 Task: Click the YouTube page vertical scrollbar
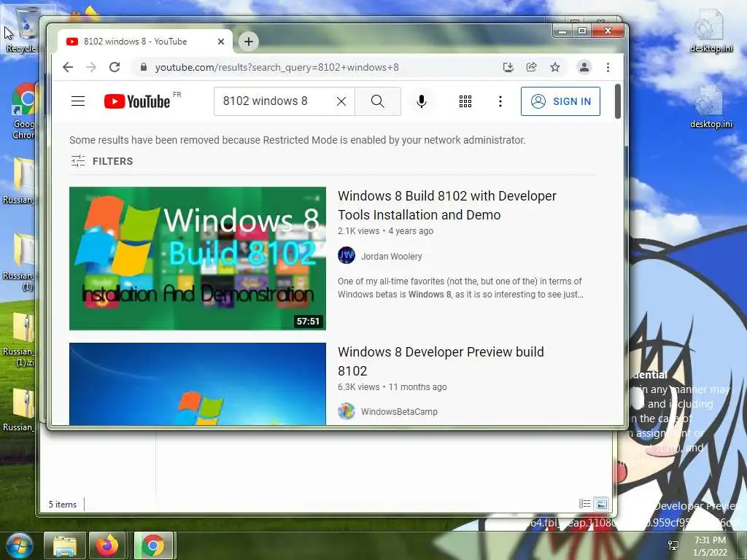point(617,101)
